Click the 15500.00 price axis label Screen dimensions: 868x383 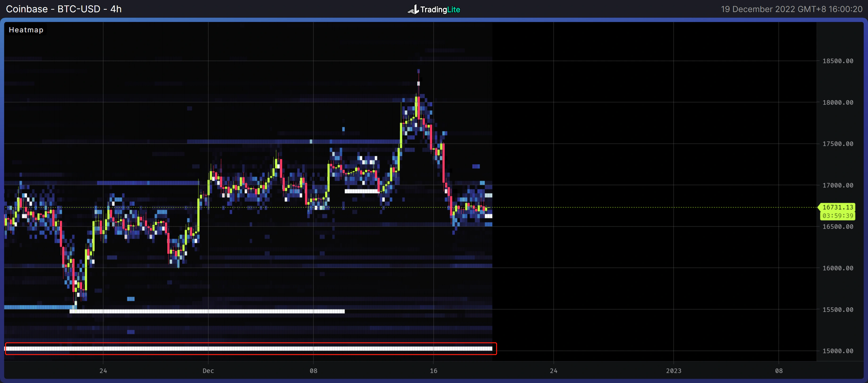tap(838, 310)
